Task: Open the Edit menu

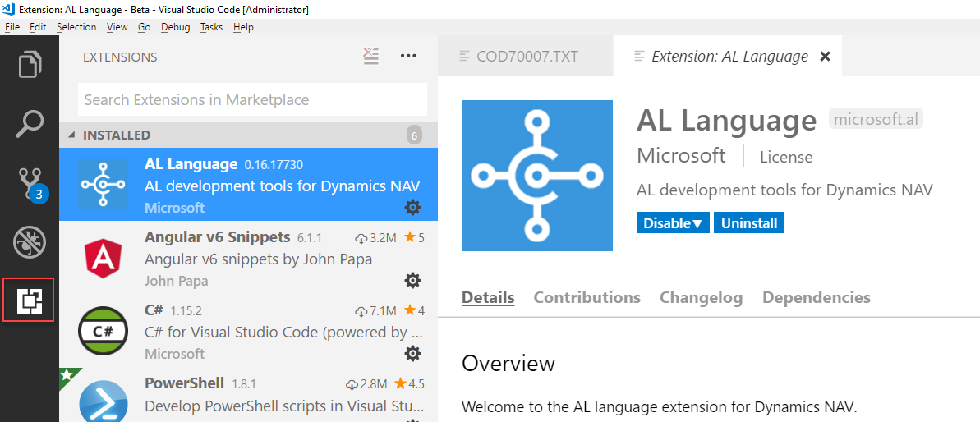Action: [x=38, y=27]
